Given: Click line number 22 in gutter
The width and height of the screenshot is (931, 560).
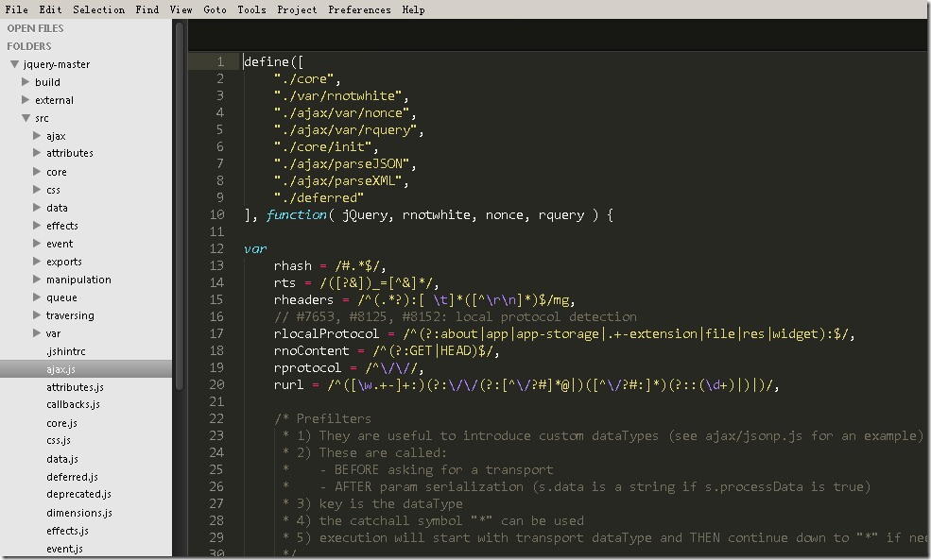Looking at the screenshot, I should coord(217,418).
